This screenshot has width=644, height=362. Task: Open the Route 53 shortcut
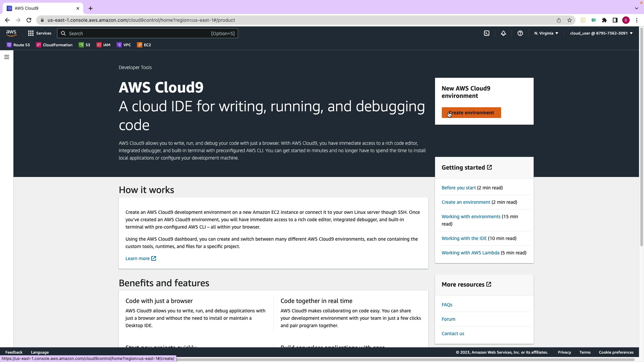coord(18,45)
